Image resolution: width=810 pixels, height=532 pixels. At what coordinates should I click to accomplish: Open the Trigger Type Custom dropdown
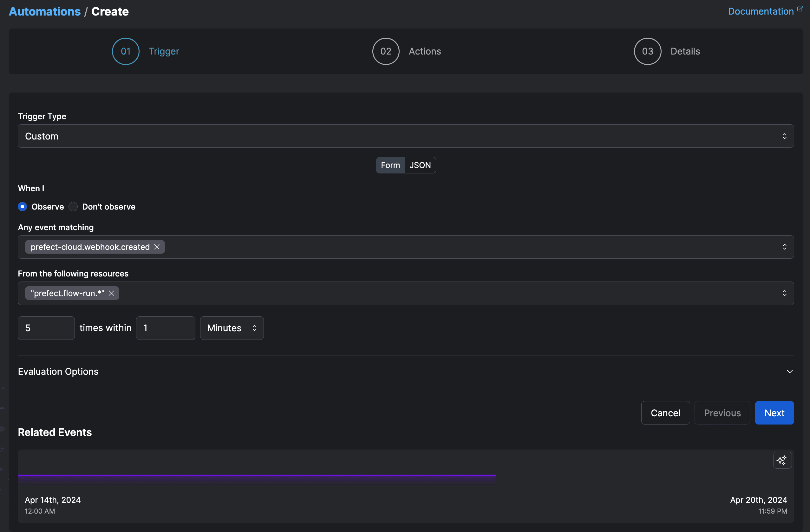406,136
